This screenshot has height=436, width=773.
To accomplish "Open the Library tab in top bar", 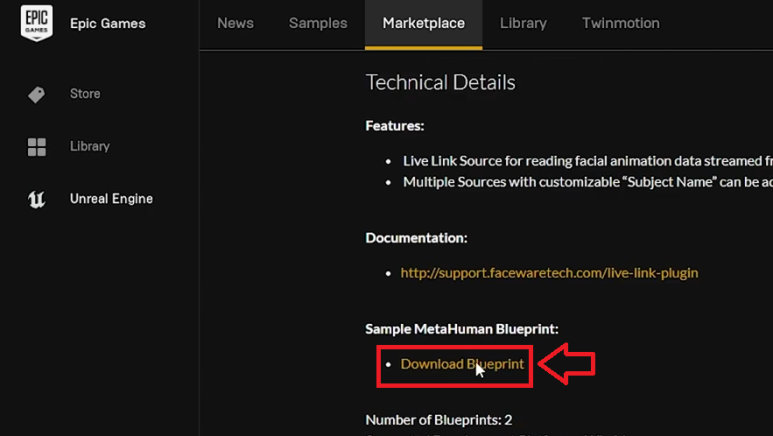I will click(523, 23).
